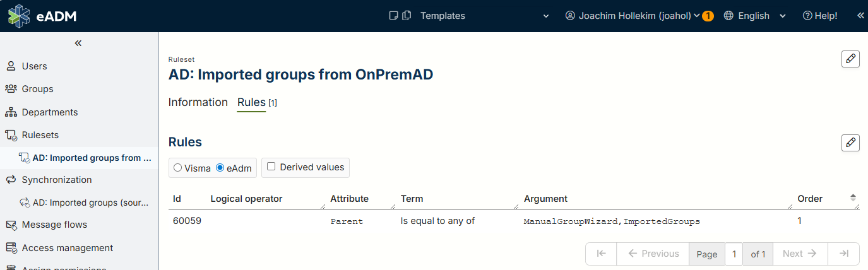Sort rules by the Order column arrows
Screen dimensions: 868x270
click(853, 198)
